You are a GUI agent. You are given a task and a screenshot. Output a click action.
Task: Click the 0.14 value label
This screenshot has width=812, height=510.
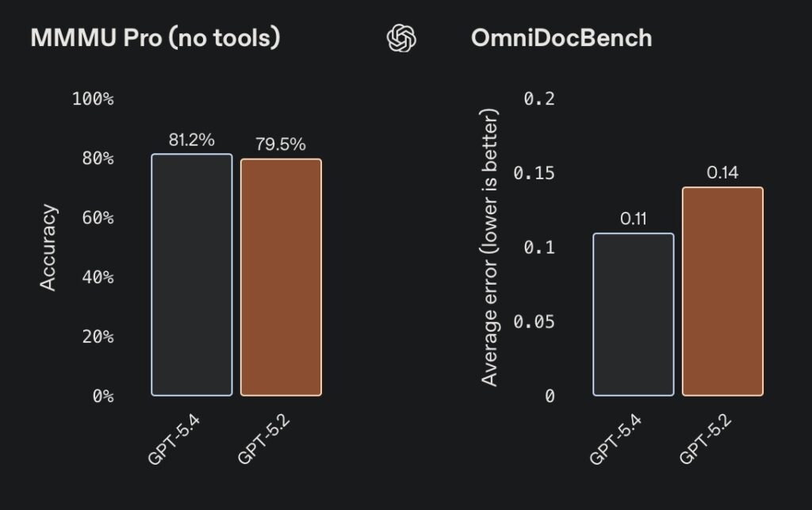click(x=722, y=173)
